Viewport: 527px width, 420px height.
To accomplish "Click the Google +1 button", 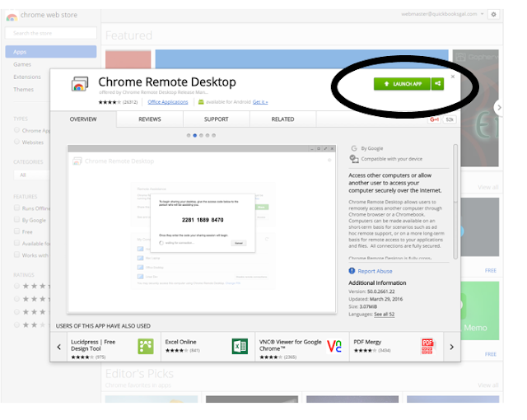I will (x=434, y=119).
